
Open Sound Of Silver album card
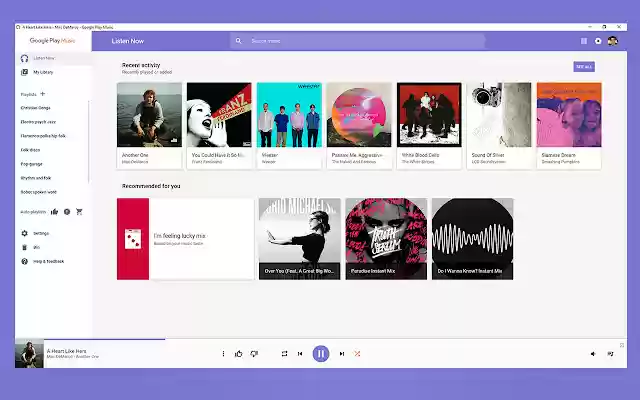499,126
